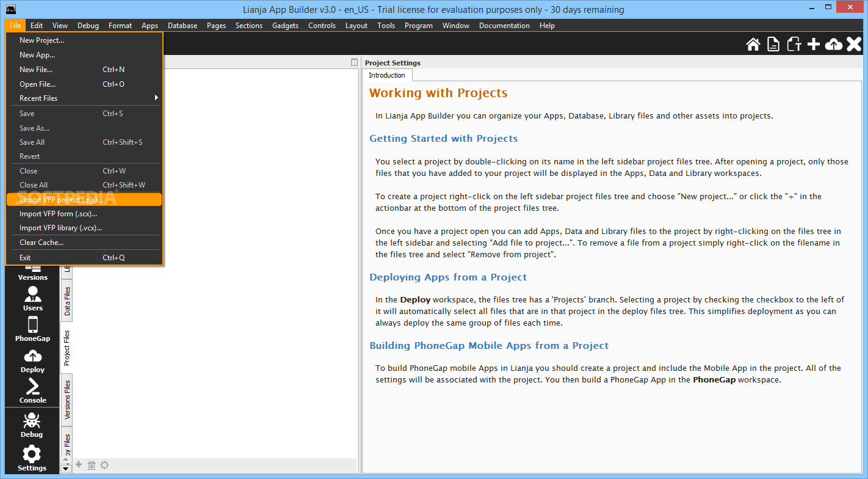Click the cloud upload icon in the header bar
Screen dimensions: 868x479
click(x=834, y=44)
